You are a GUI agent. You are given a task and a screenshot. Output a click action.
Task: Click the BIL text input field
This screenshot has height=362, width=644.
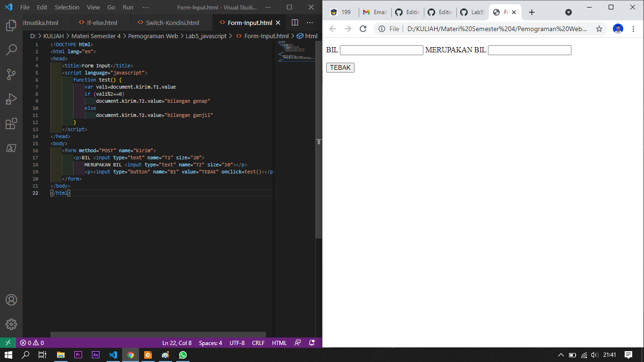point(381,50)
